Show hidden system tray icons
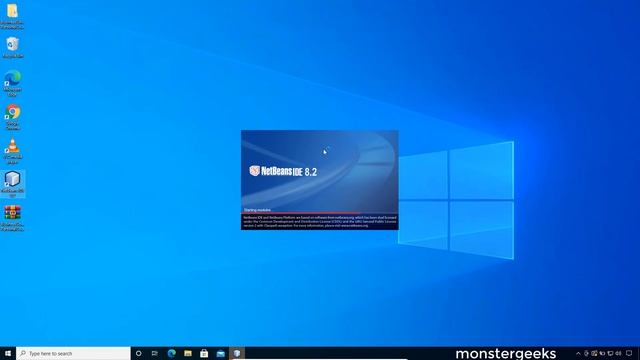This screenshot has width=640, height=360. [578, 353]
